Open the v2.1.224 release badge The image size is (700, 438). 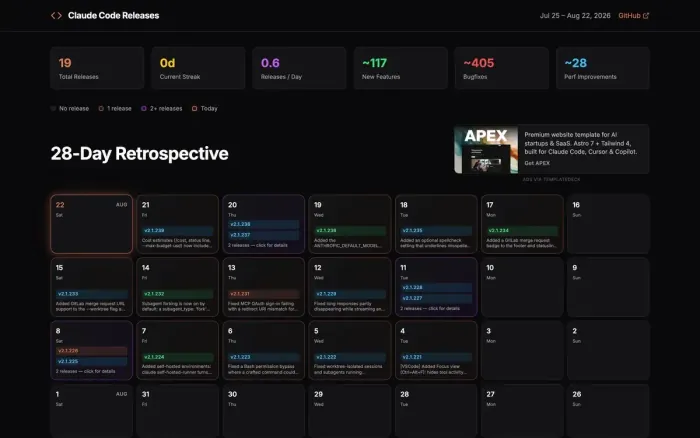(178, 357)
